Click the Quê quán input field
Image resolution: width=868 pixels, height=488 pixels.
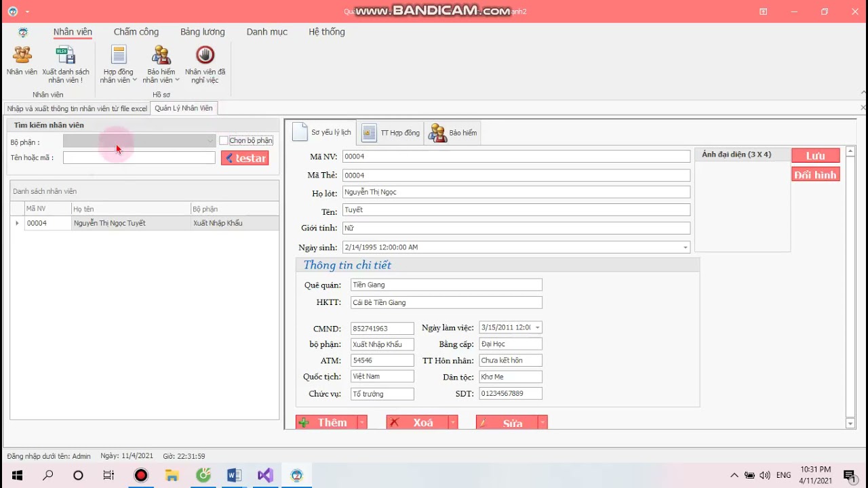446,285
